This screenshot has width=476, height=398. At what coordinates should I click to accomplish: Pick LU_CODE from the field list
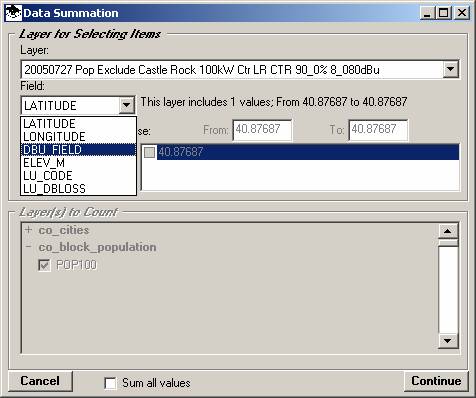click(78, 176)
